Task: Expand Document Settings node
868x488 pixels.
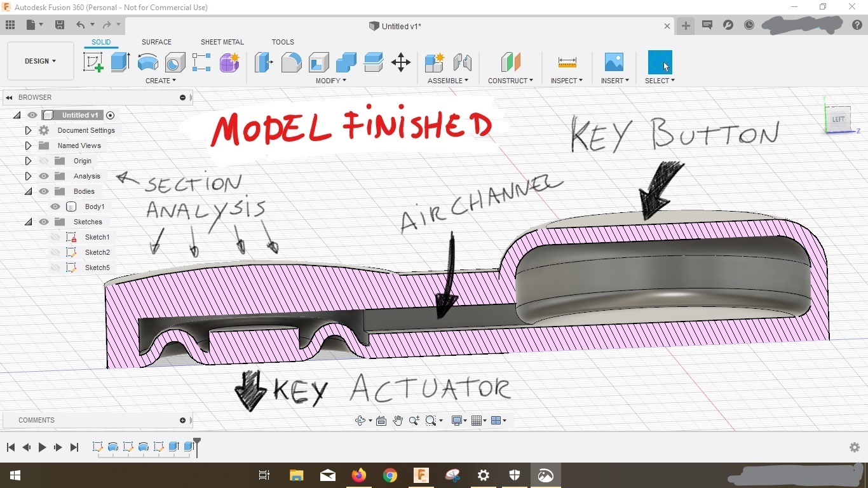Action: [28, 130]
